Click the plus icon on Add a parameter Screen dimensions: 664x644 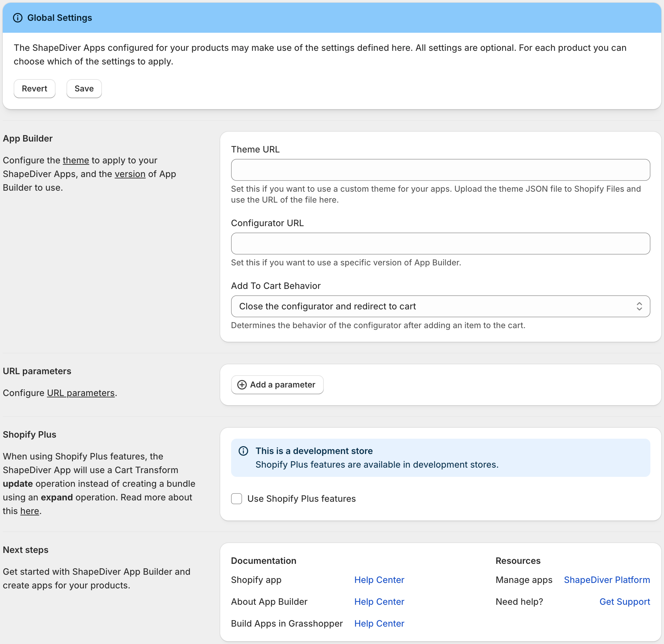click(x=242, y=385)
